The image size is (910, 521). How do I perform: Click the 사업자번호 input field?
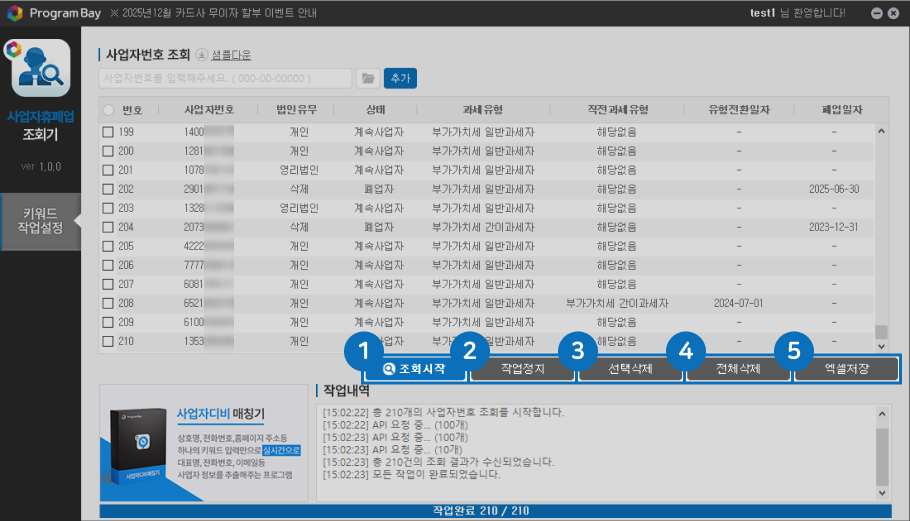(x=225, y=78)
